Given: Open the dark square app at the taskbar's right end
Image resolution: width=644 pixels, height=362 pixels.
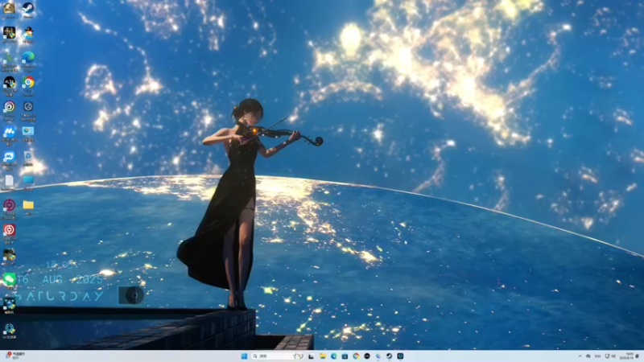Looking at the screenshot, I should (400, 356).
